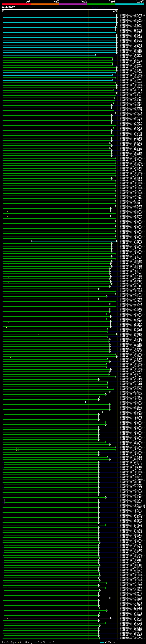Click the green 80% identity legend segment

[x=101, y=4]
